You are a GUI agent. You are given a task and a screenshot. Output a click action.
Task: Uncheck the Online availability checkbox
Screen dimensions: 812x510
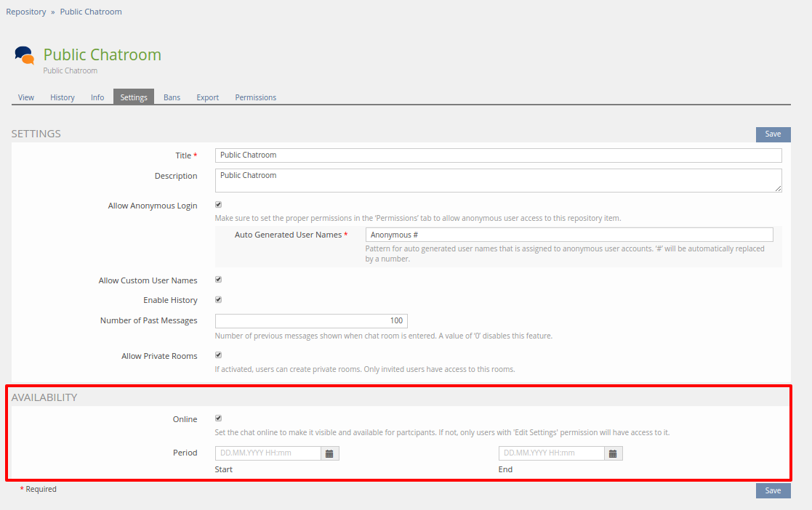[218, 418]
